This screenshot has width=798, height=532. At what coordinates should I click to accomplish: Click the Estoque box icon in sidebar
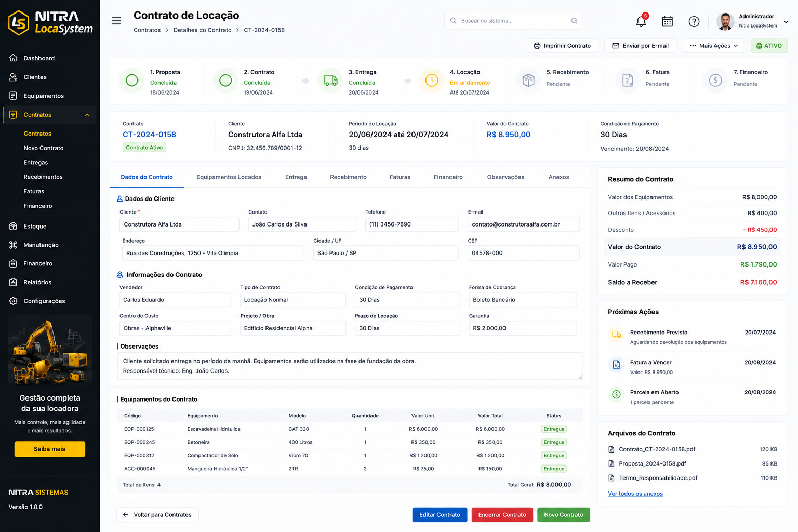tap(14, 226)
